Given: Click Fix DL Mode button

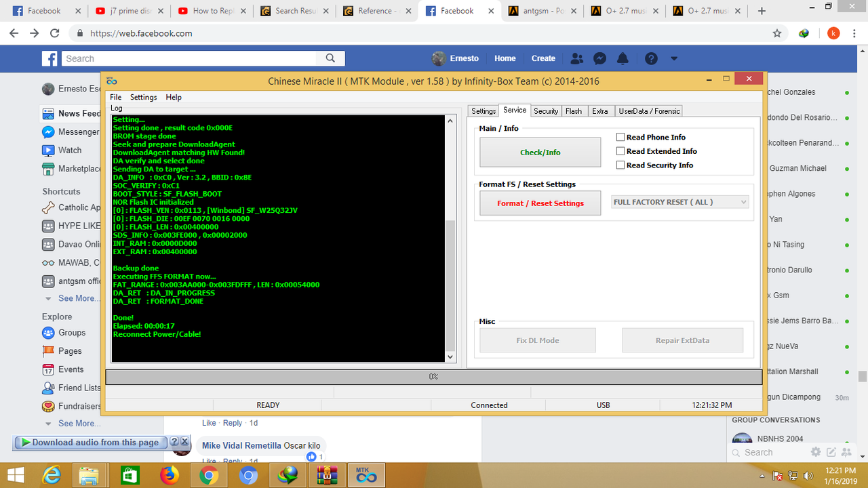Looking at the screenshot, I should (538, 340).
